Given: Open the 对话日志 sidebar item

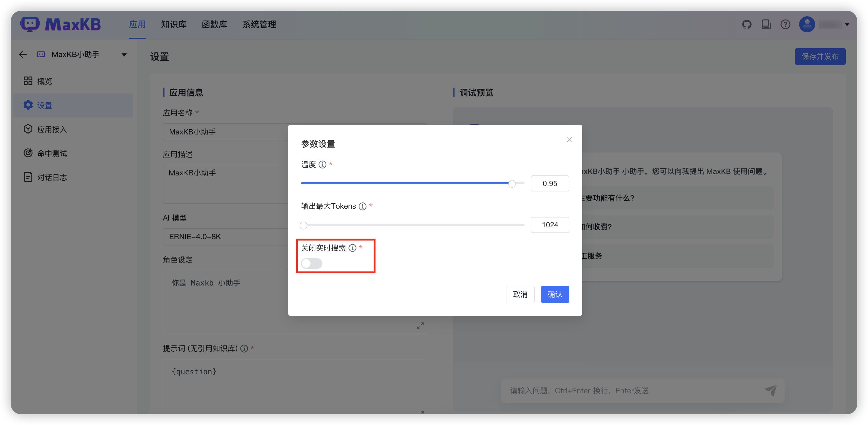Looking at the screenshot, I should 73,177.
